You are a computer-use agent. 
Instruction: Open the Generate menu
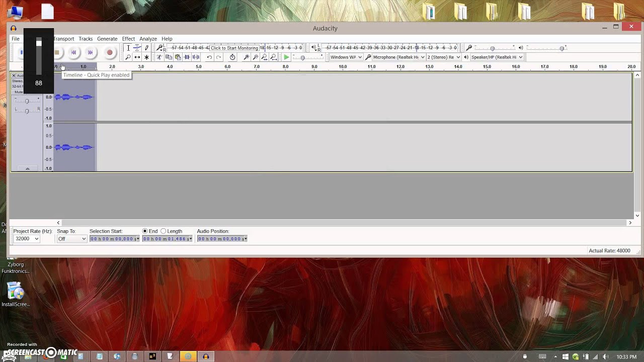pos(107,39)
